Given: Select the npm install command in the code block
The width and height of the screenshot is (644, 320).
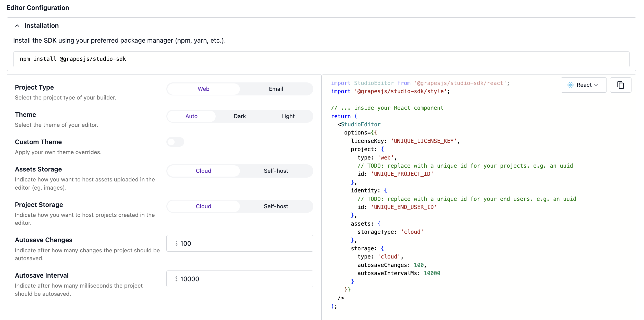Looking at the screenshot, I should (73, 59).
